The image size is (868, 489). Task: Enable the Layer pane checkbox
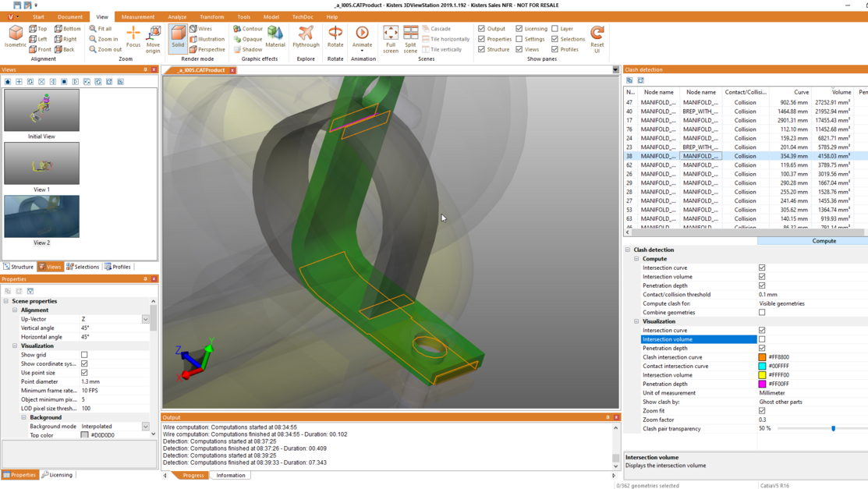(554, 29)
